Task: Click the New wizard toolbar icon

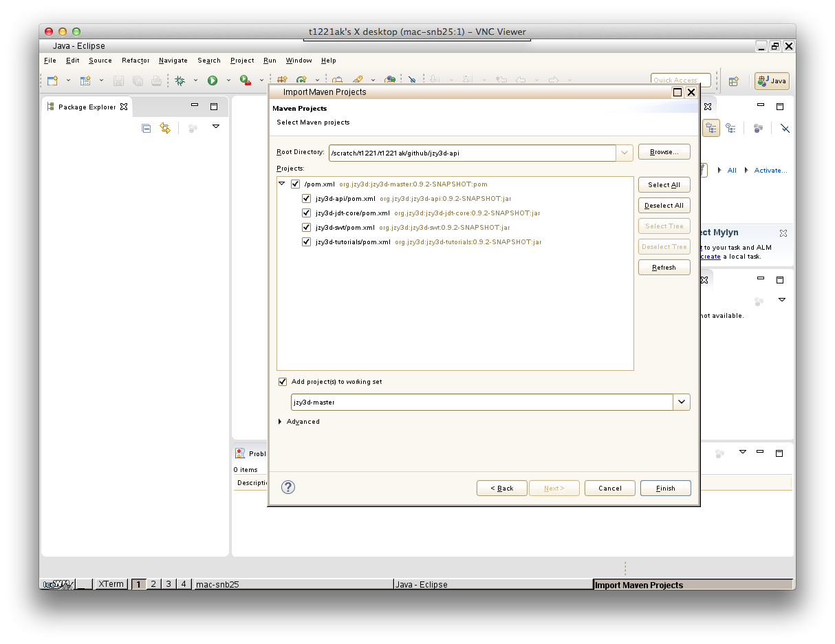Action: point(52,80)
